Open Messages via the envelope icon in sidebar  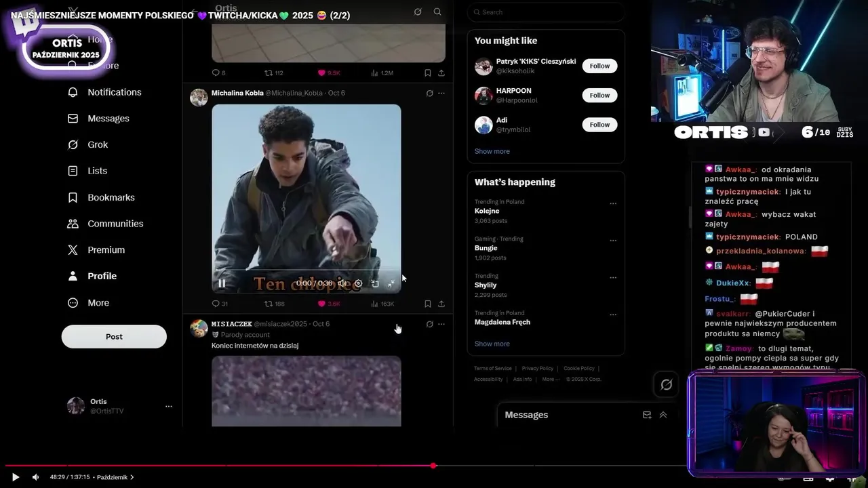(x=73, y=119)
